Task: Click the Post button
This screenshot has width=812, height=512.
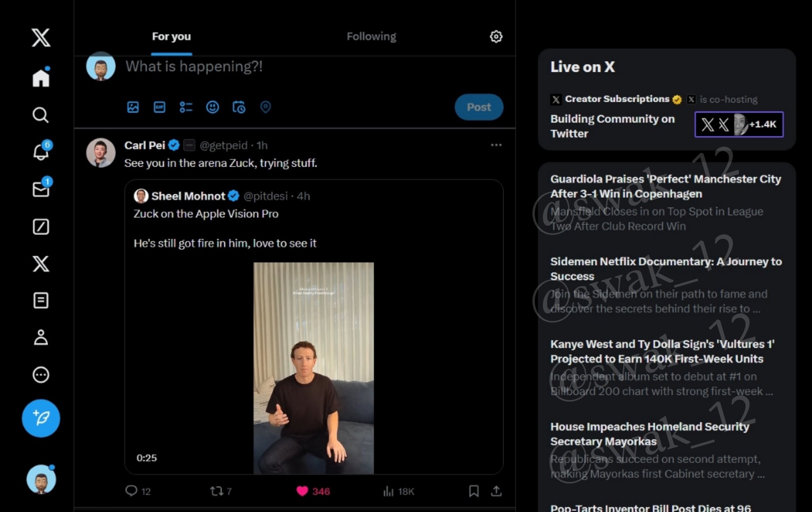Action: point(479,107)
